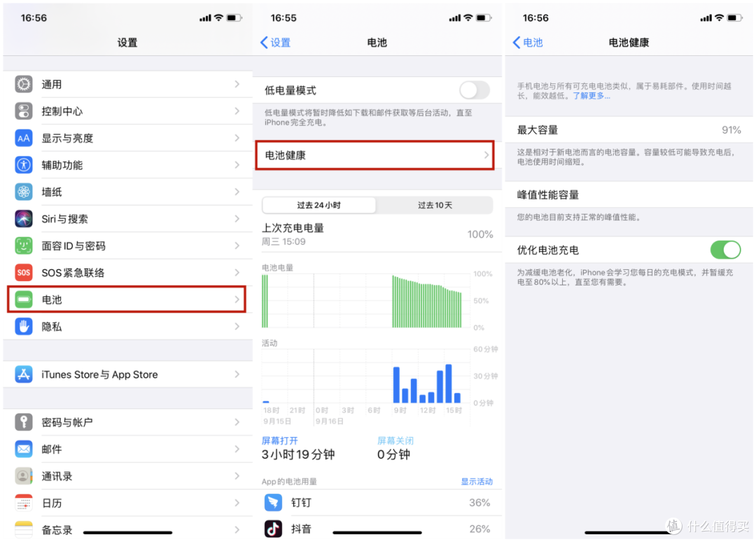Open iTunes Store与App Store row chevron

click(237, 374)
